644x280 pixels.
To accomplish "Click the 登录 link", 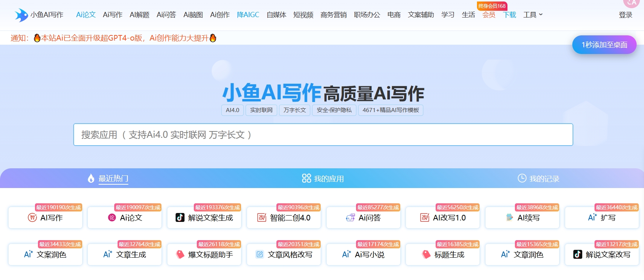I will click(625, 15).
